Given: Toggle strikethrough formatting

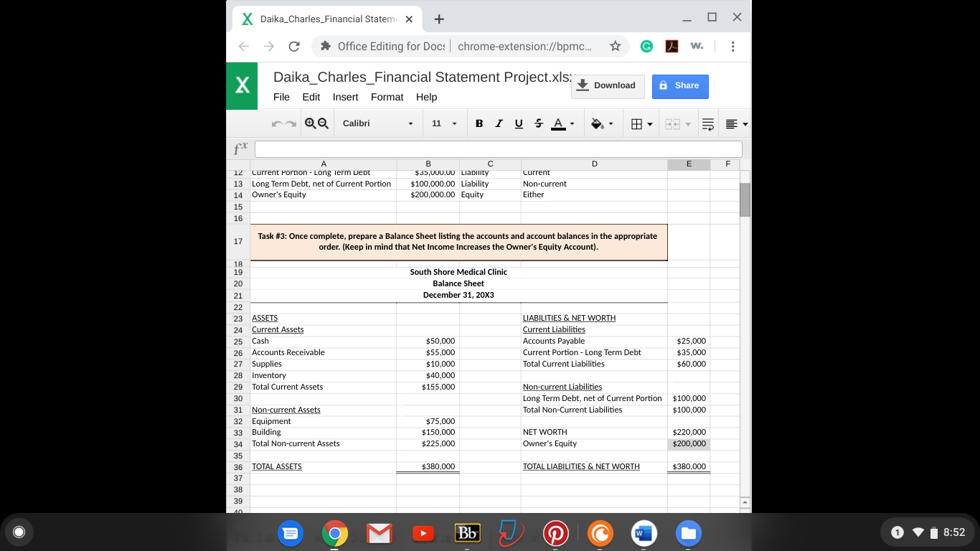Looking at the screenshot, I should pyautogui.click(x=539, y=123).
